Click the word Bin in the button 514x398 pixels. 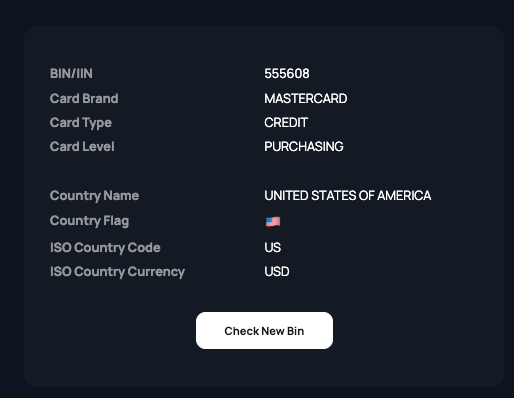[x=295, y=331]
